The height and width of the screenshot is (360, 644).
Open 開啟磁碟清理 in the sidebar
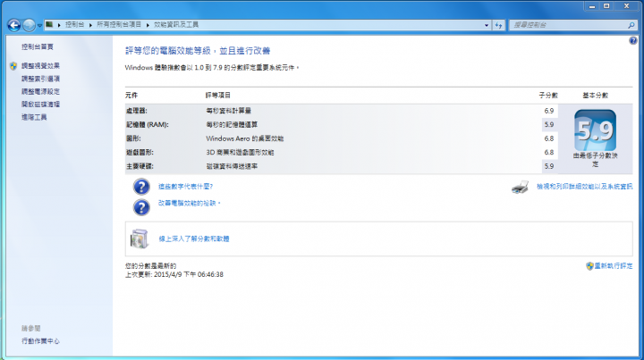pyautogui.click(x=40, y=105)
